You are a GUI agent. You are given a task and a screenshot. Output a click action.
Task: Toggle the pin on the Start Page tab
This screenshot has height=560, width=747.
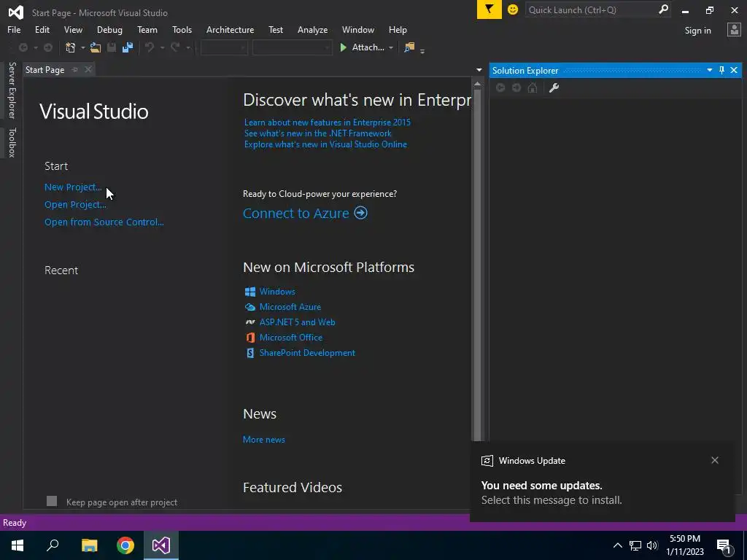coord(75,69)
